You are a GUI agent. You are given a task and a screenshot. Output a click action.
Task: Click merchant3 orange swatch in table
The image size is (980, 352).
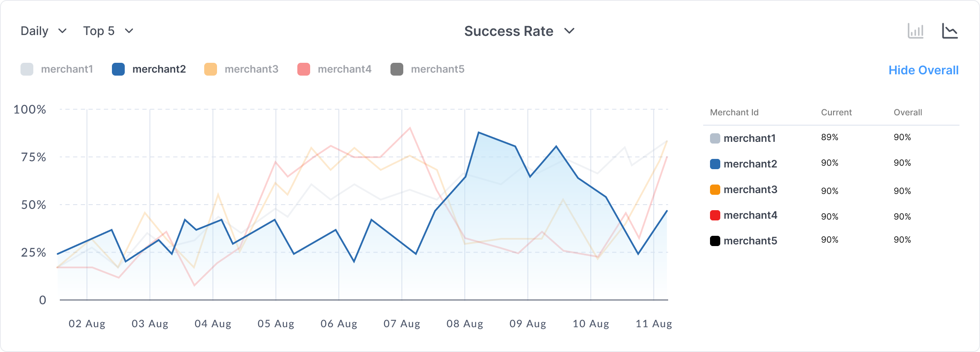point(715,190)
